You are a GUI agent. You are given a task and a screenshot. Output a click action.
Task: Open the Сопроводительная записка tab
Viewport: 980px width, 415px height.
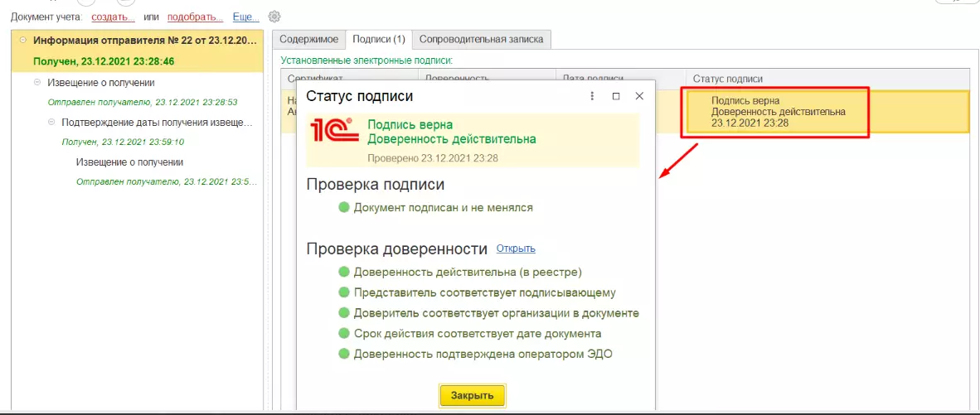(481, 39)
